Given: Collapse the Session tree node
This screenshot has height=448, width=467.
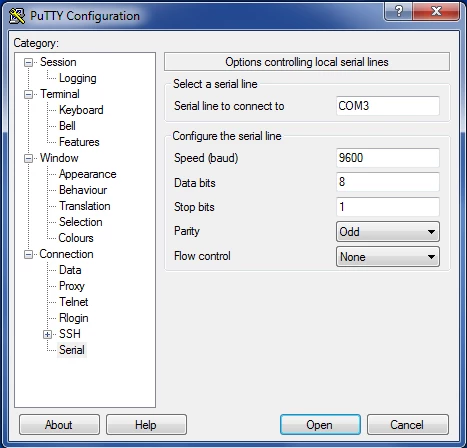Looking at the screenshot, I should tap(29, 62).
